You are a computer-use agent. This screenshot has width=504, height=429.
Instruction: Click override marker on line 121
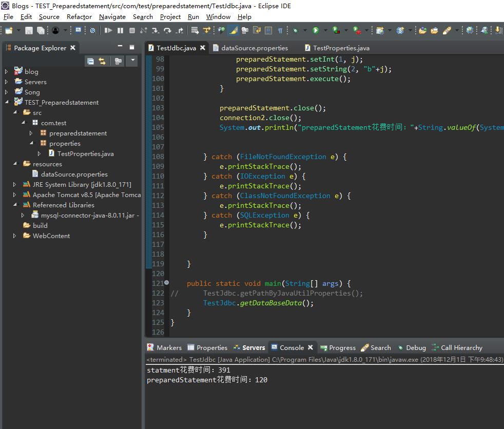point(166,282)
